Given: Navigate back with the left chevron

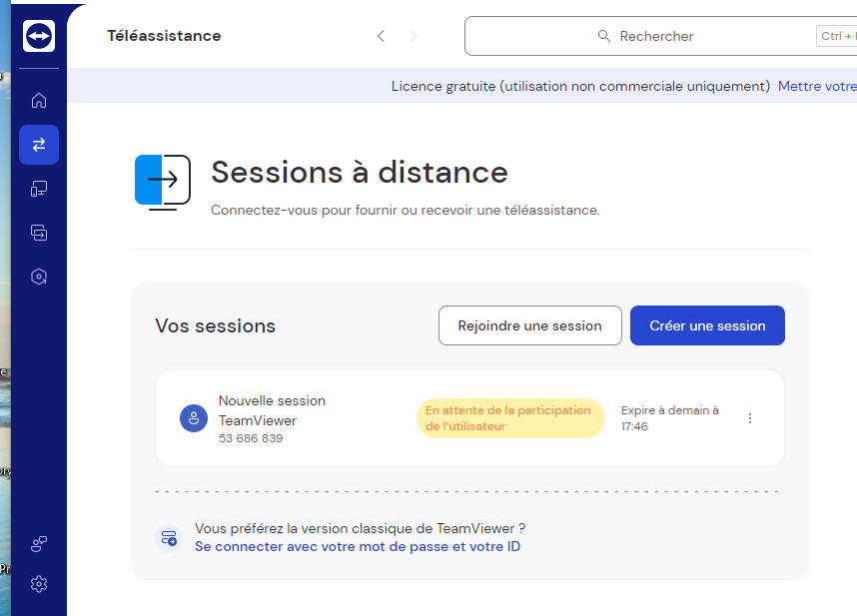Looking at the screenshot, I should 381,36.
